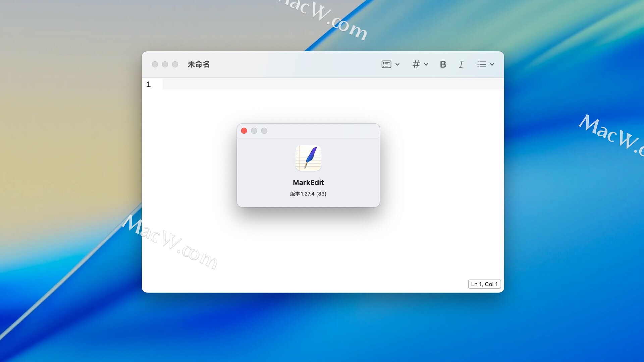Image resolution: width=644 pixels, height=362 pixels.
Task: Click the gray minimize button of about dialog
Action: pos(254,131)
